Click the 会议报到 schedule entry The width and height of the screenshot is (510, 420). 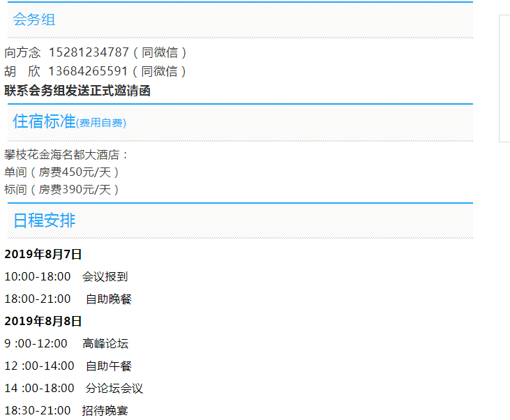[x=105, y=277]
